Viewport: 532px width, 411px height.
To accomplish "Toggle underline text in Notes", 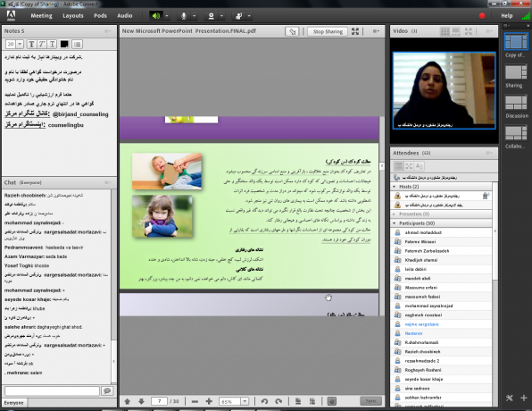I will coord(53,44).
